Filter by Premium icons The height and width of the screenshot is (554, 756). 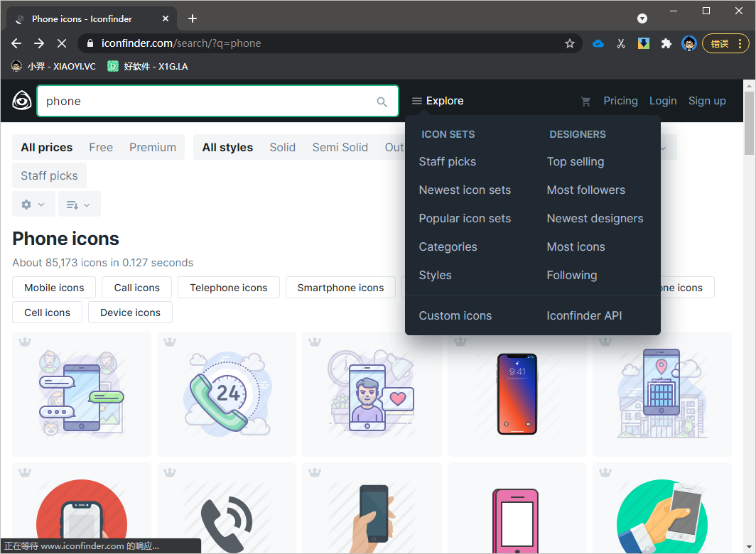tap(152, 147)
